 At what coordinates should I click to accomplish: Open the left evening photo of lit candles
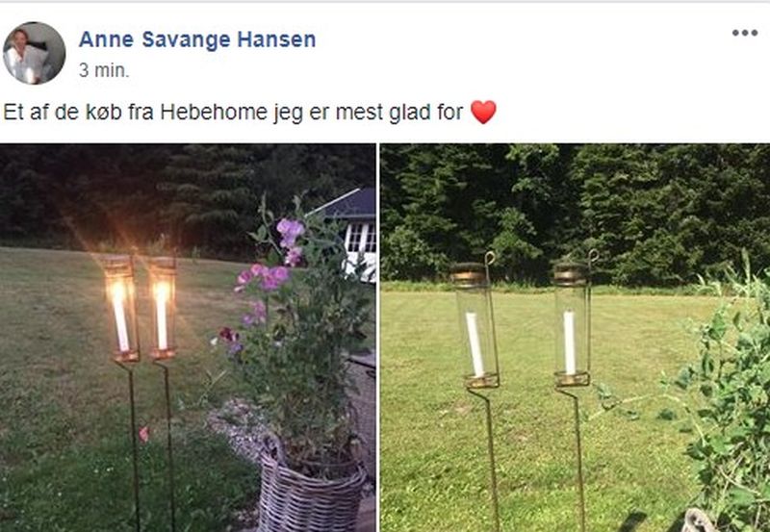click(188, 338)
